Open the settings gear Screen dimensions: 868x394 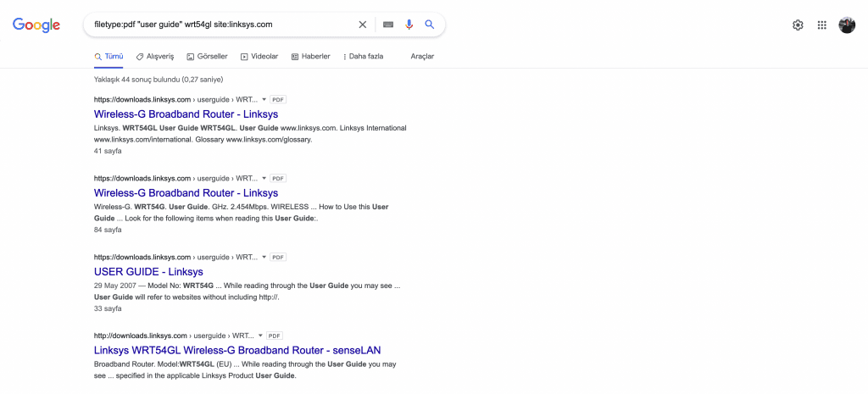click(798, 25)
